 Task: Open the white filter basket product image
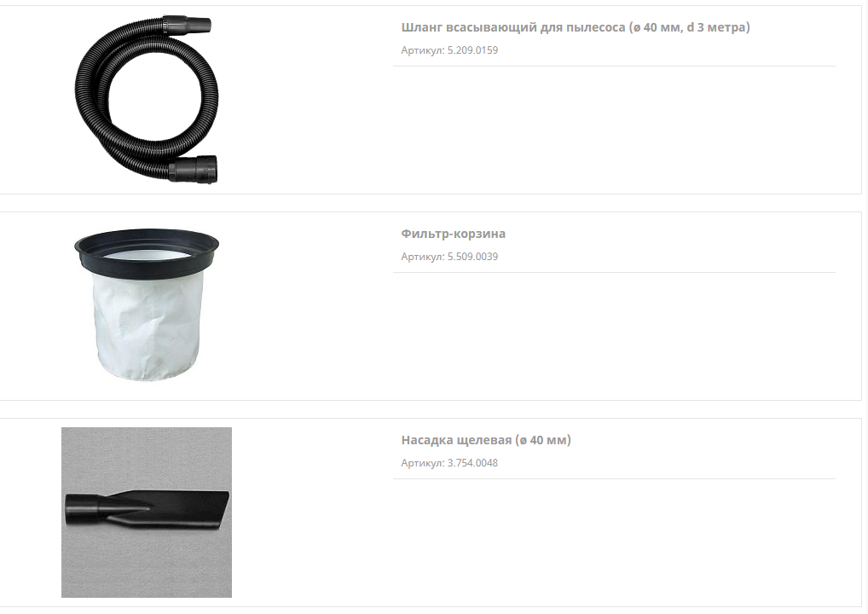[x=147, y=304]
